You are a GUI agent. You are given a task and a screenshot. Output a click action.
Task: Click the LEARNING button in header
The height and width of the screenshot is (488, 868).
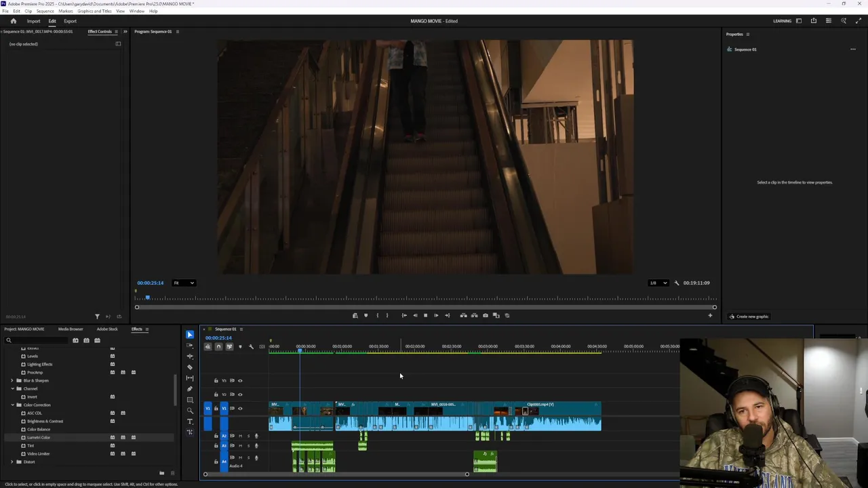(x=782, y=21)
